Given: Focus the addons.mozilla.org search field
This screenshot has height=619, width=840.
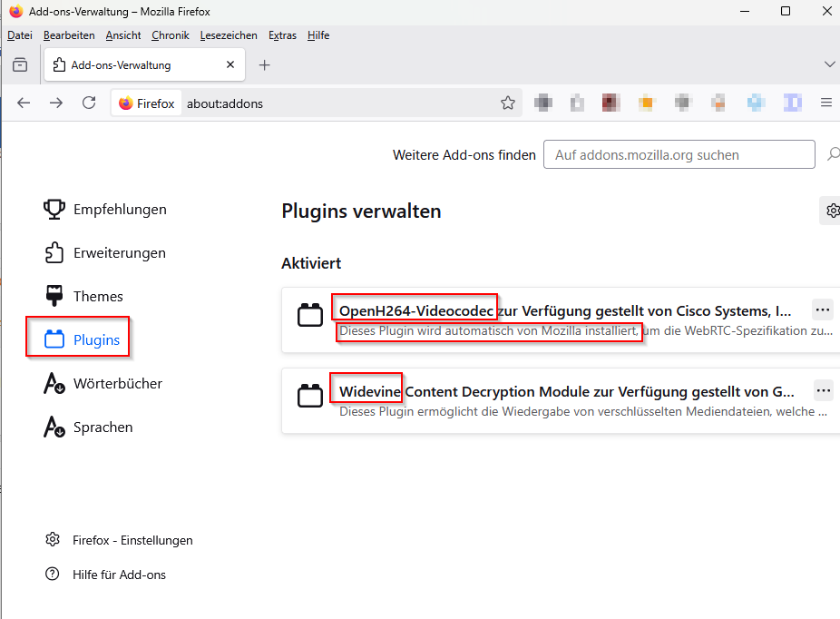Looking at the screenshot, I should [x=679, y=154].
